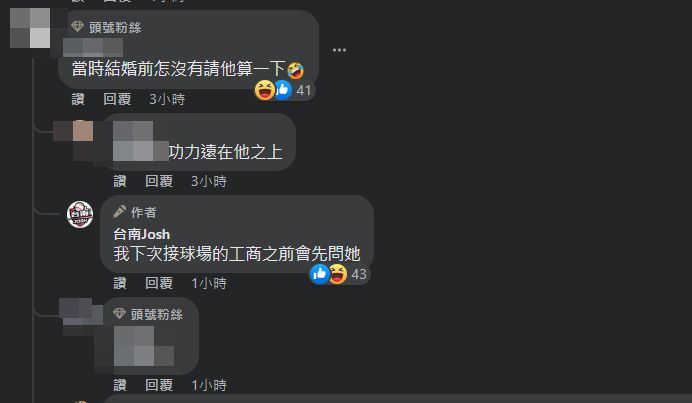Click thumbs-up reaction icon on 台南Josh's comment
692x403 pixels.
[x=319, y=274]
